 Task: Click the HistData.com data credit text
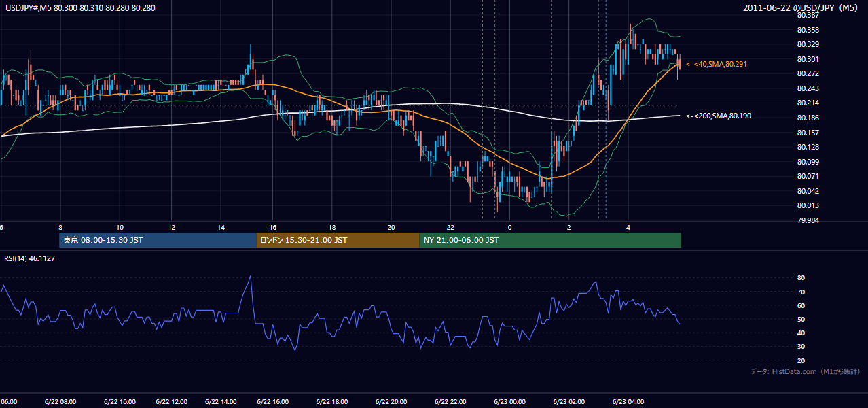click(x=806, y=371)
